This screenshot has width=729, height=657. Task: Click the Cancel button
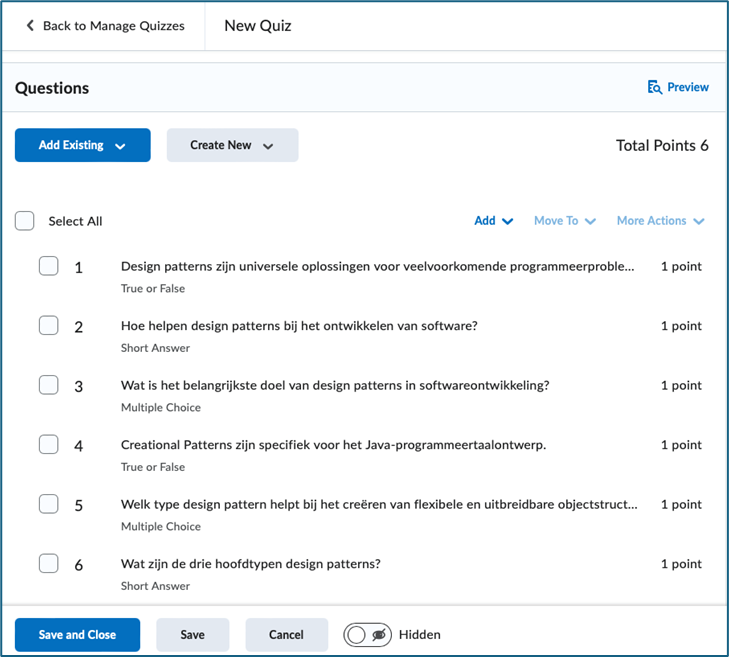tap(286, 635)
